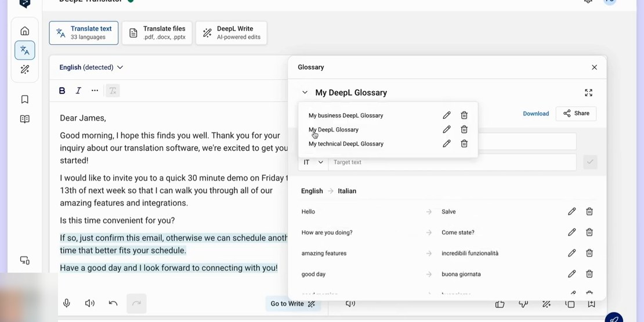Focus the Target text field
Screen dimensions: 644x322
pos(452,162)
